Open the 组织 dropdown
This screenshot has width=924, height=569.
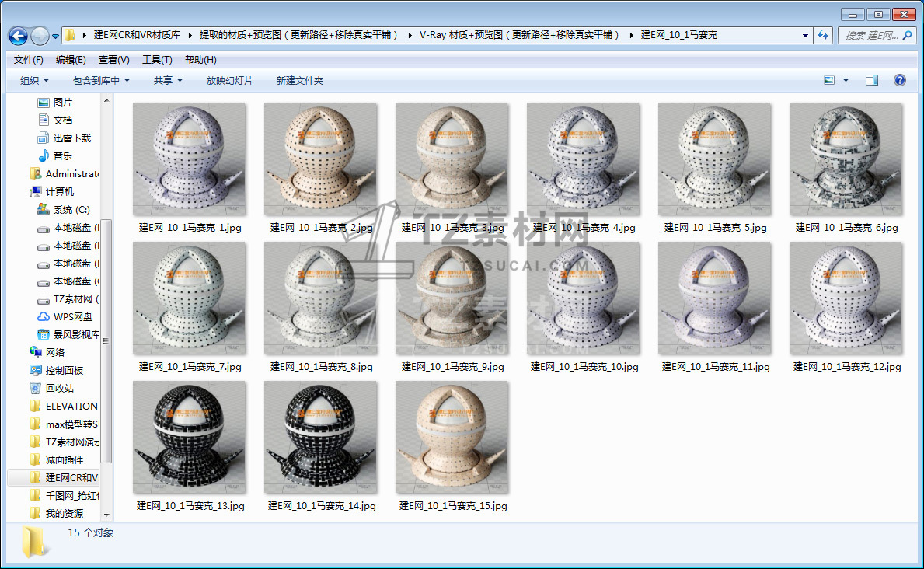click(35, 80)
